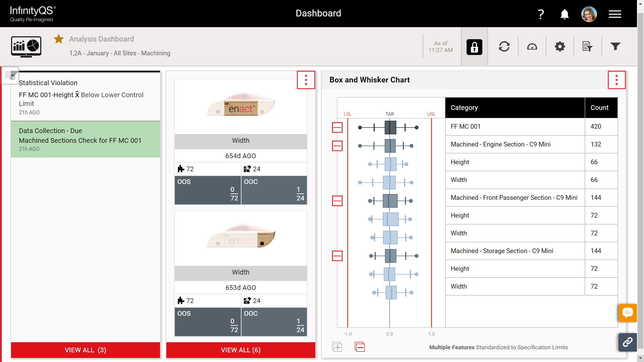The height and width of the screenshot is (362, 644).
Task: Collapse all box plot categories with minus icon
Action: [x=360, y=347]
